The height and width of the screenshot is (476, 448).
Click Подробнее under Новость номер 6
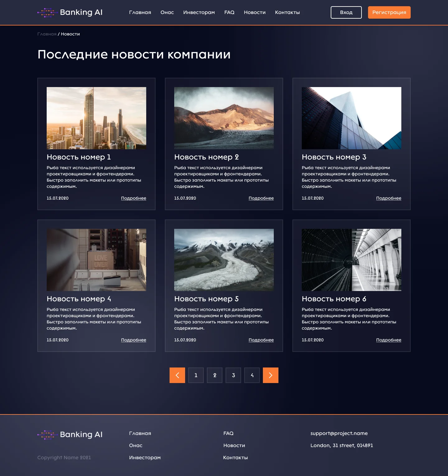[x=389, y=340]
